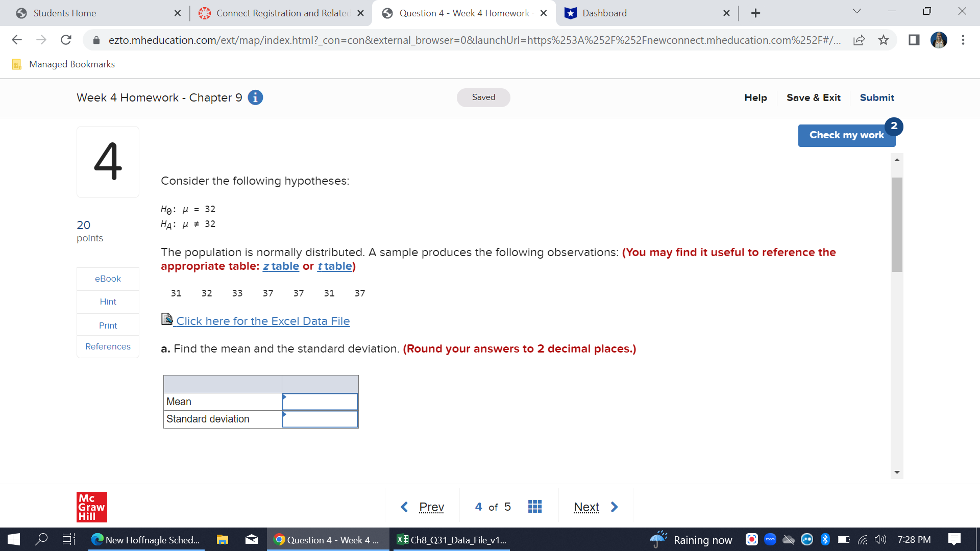Switch to the Students Home tab
This screenshot has width=980, height=551.
click(65, 13)
